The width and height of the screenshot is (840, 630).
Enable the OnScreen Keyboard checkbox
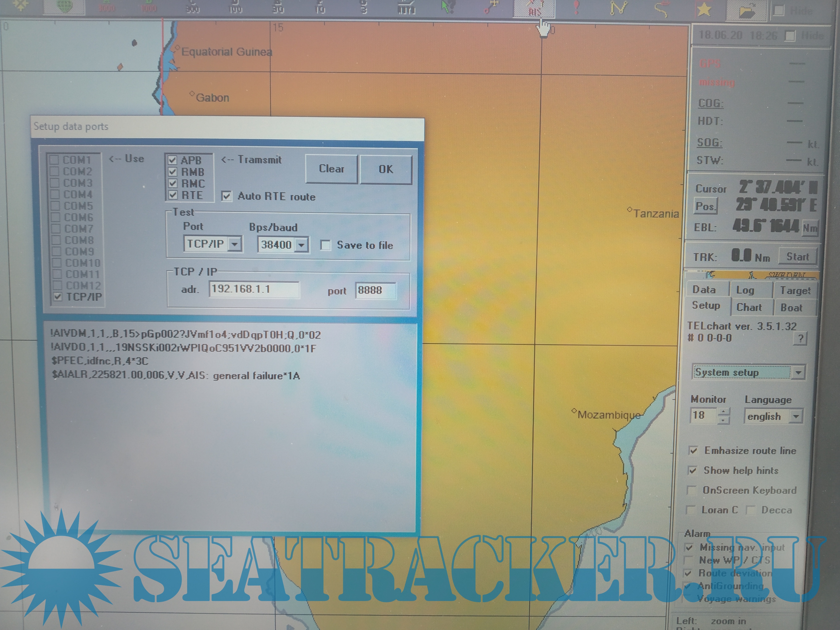point(692,490)
